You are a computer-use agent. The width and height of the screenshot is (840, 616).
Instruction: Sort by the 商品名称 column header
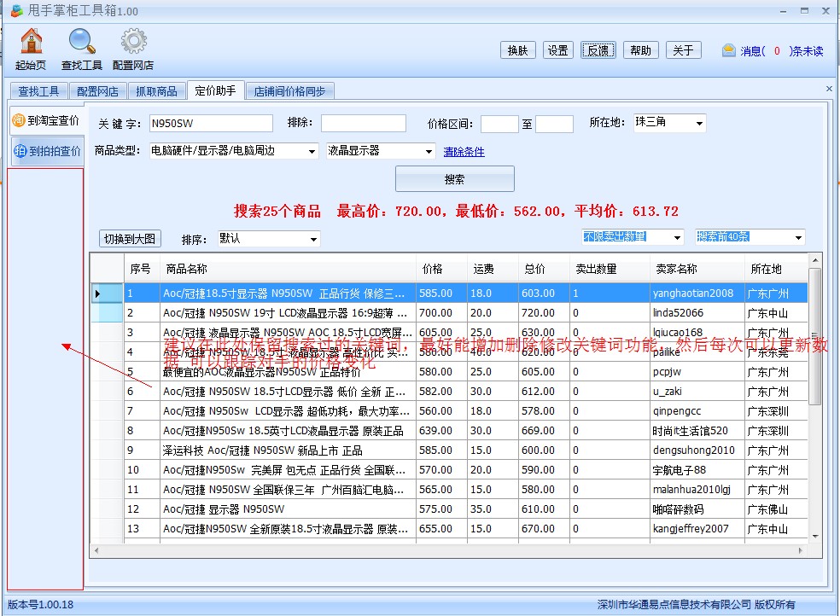pyautogui.click(x=288, y=269)
